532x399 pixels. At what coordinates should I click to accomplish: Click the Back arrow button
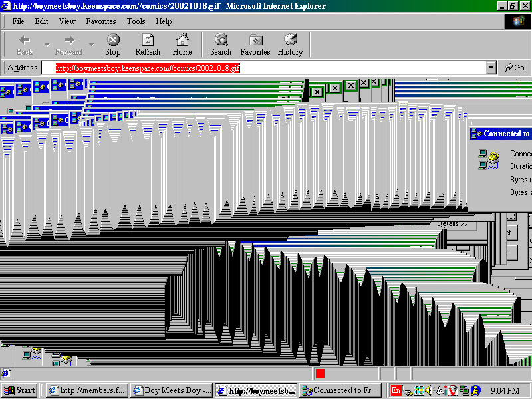coord(25,45)
